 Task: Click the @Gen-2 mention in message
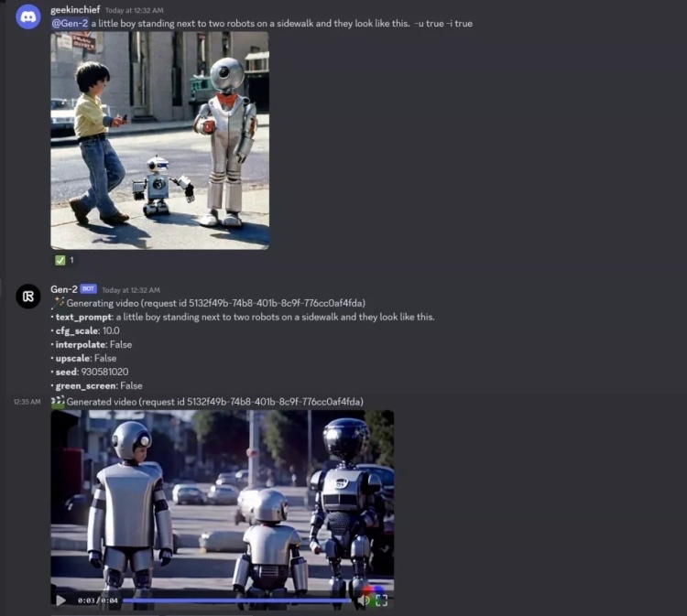coord(70,23)
